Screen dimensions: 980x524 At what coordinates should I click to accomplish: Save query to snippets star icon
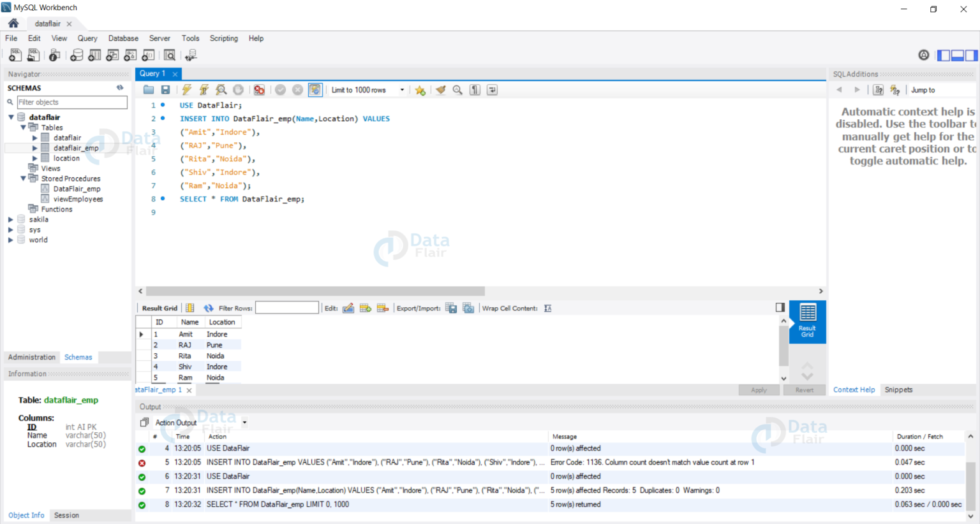point(420,90)
